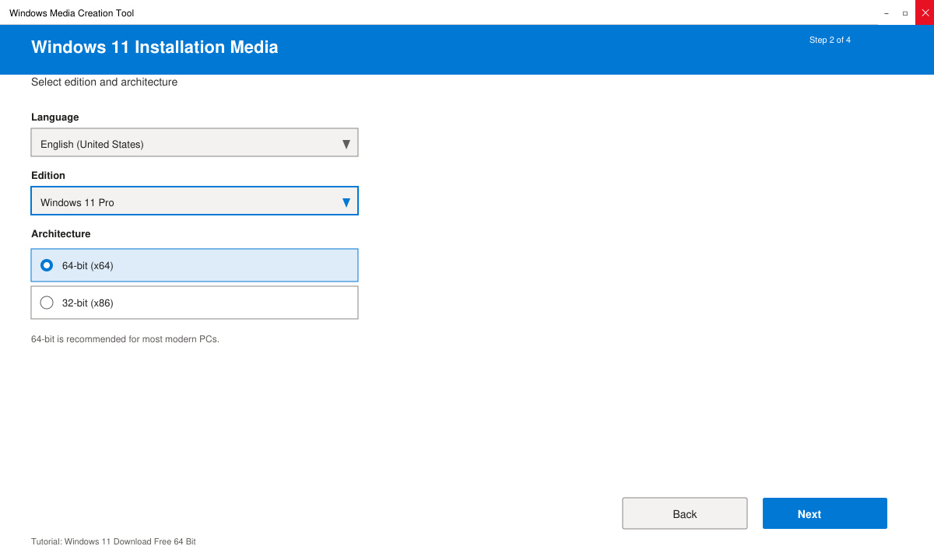Viewport: 934px width, 560px height.
Task: Select the 32-bit (x86) architecture option
Action: tap(195, 303)
